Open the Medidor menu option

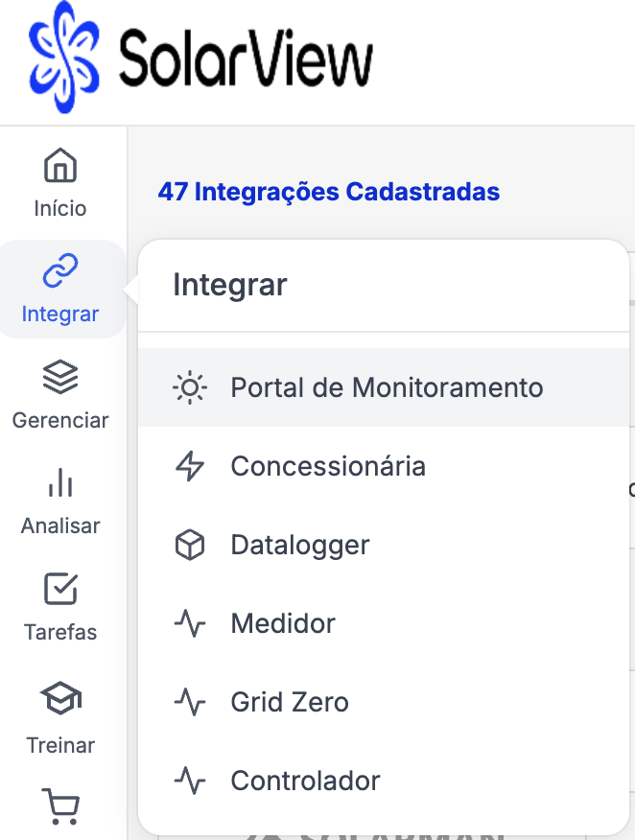(x=283, y=623)
